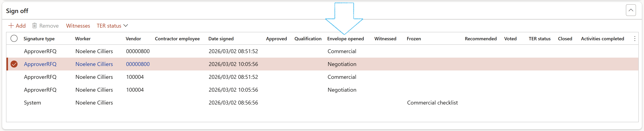Screen dimensions: 644x131
Task: Click the Signature type column header
Action: click(x=39, y=39)
